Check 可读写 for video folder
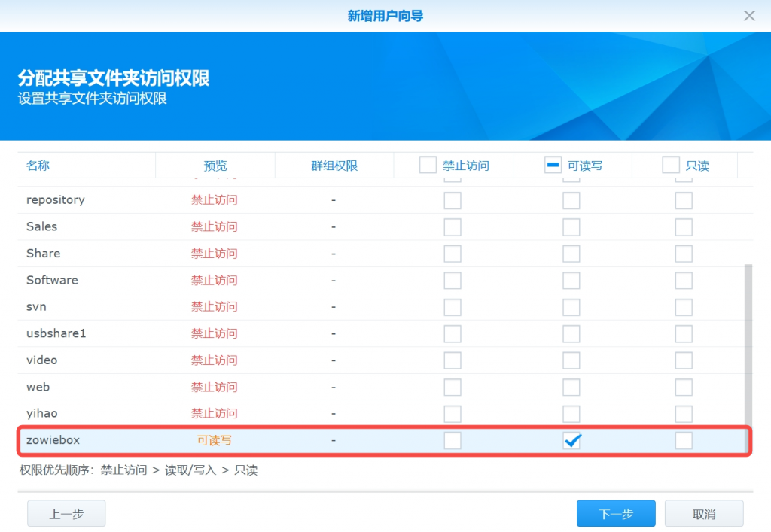771x532 pixels. 571,360
